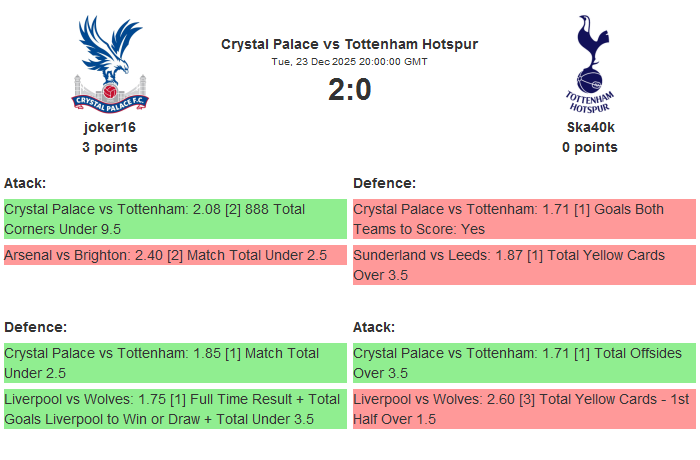Open Ska40k user profile
Image resolution: width=700 pixels, height=460 pixels.
(x=590, y=127)
